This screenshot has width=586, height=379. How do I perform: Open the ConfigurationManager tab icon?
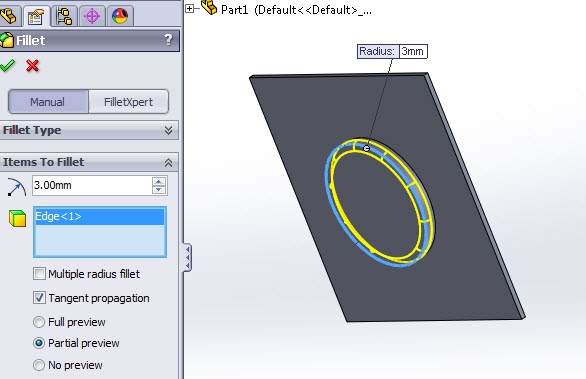[x=64, y=16]
